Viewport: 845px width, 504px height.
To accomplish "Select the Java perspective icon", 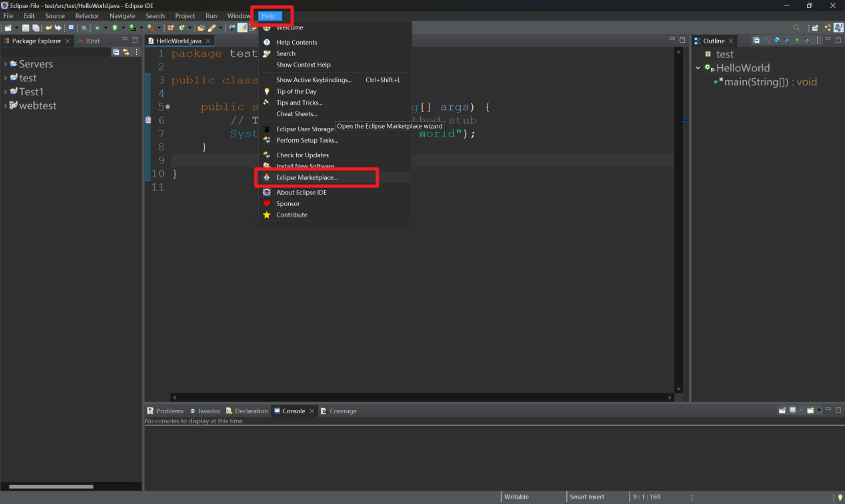I will [x=838, y=28].
